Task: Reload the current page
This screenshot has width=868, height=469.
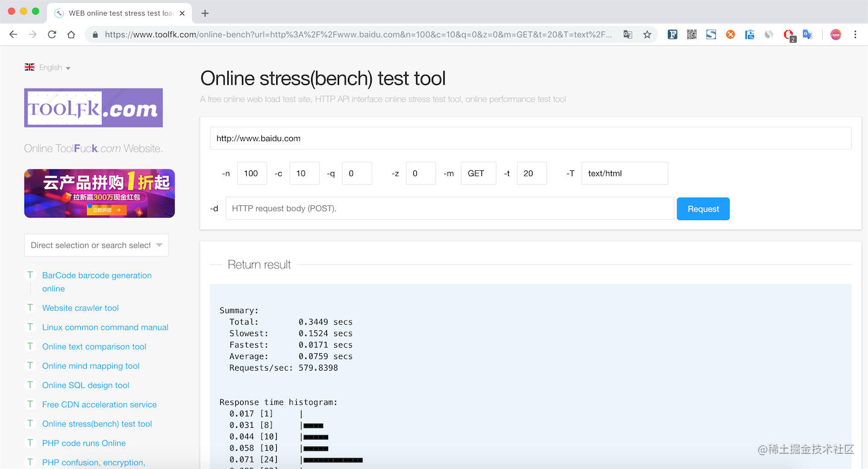Action: (52, 34)
